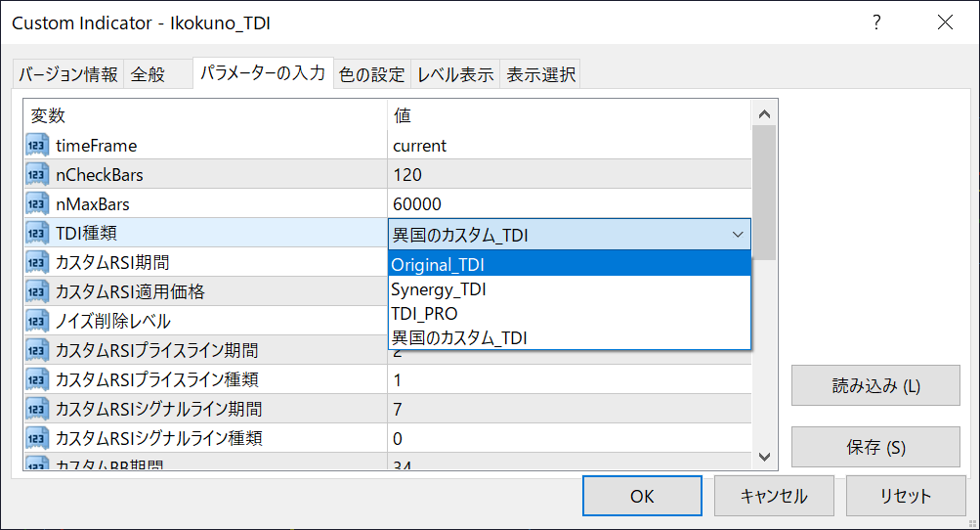Click the icon beside ノイズ削除レベル row
This screenshot has width=980, height=530.
click(37, 321)
